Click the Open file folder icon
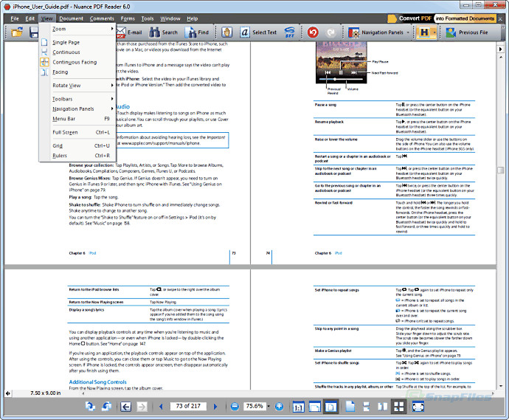Viewport: 509px width, 420px height. click(17, 32)
